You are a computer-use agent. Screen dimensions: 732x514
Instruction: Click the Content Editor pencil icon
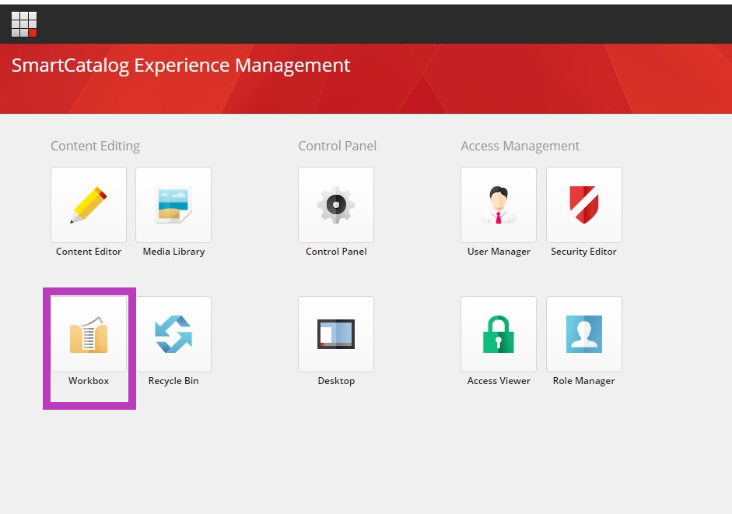pos(89,205)
